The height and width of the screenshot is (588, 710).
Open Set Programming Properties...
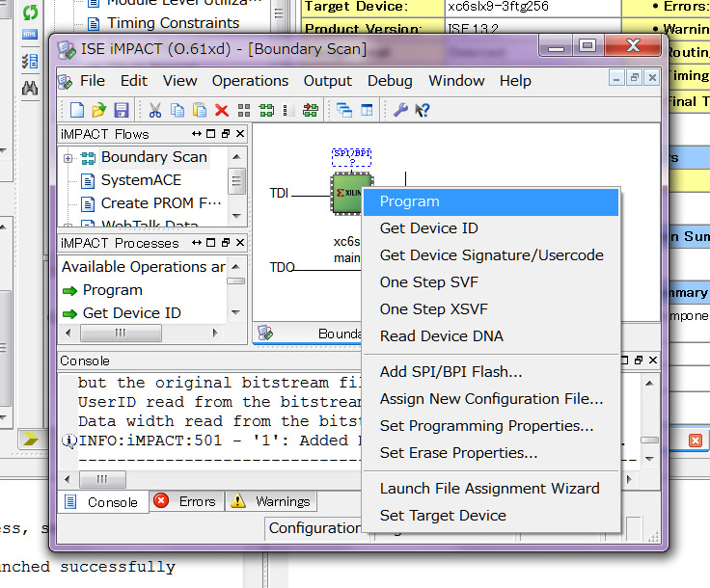click(x=491, y=426)
